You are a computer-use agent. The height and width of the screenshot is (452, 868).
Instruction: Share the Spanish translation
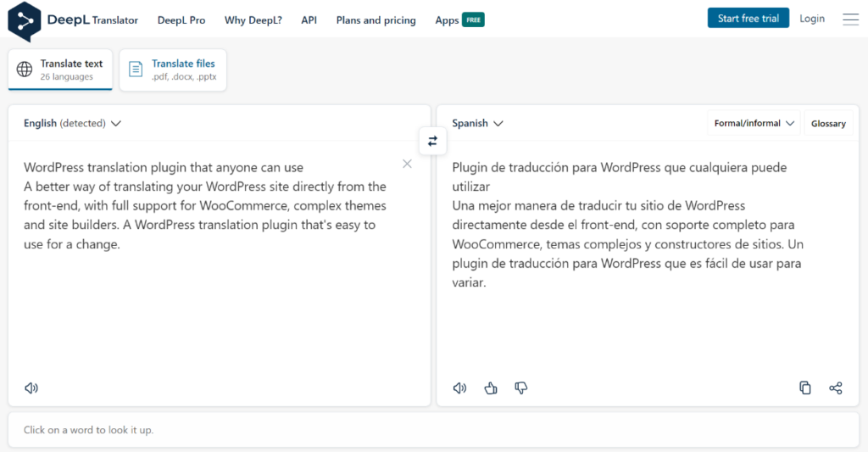coord(835,388)
